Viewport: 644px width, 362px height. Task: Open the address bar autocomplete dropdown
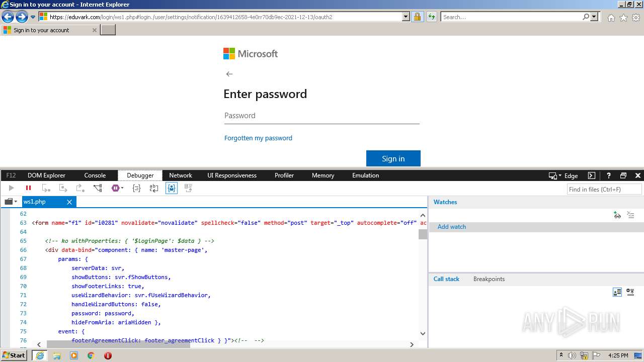pos(406,17)
